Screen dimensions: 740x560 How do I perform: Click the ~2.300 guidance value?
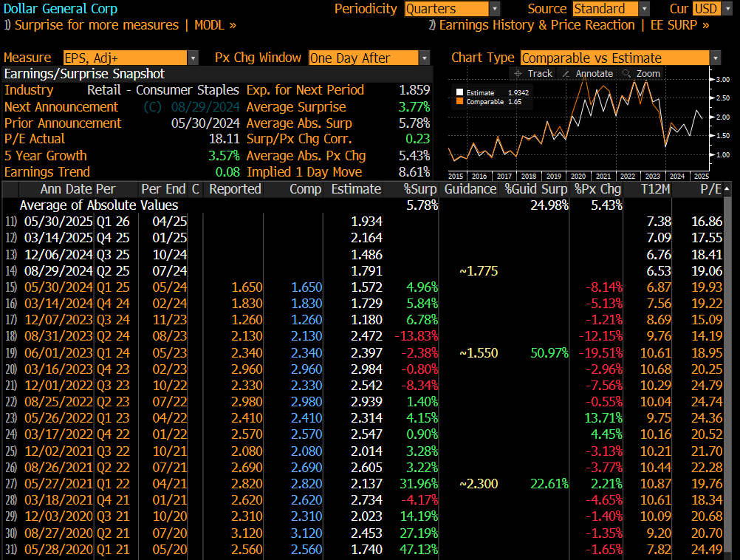(479, 483)
